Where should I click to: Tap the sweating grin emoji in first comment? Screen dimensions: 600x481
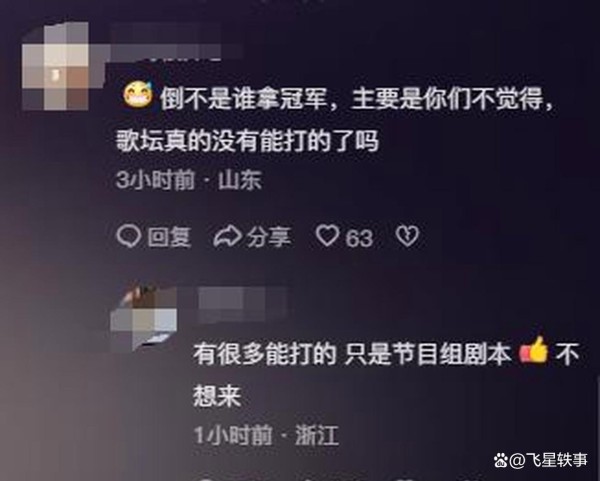click(x=137, y=96)
